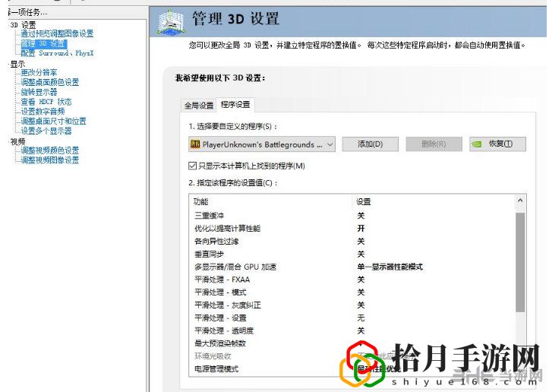Toggle '只显示本计算机上找到的程序' checkbox
Image resolution: width=549 pixels, height=392 pixels.
[x=192, y=166]
